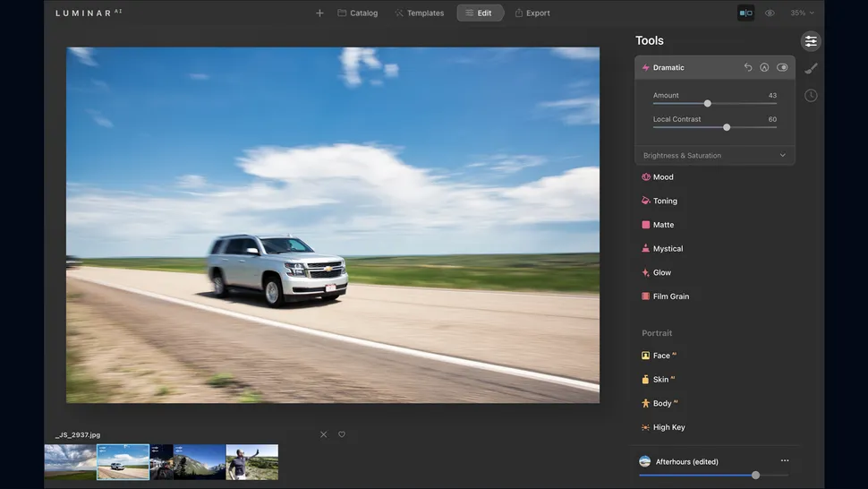
Task: Open the 35% zoom level dropdown
Action: click(x=802, y=13)
